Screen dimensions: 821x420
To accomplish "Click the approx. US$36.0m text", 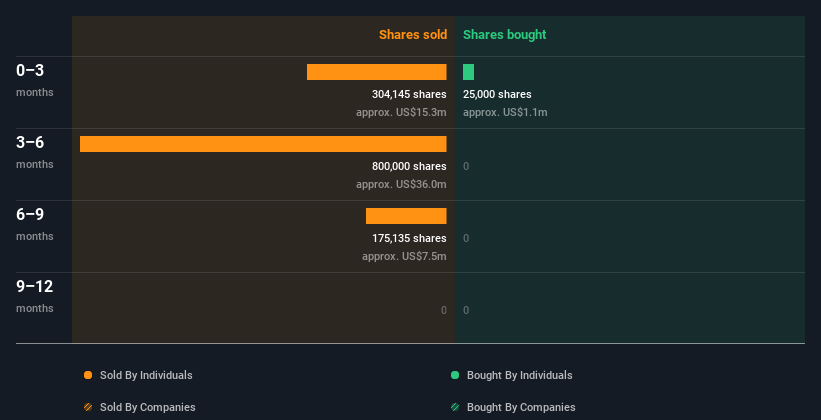I will 401,184.
